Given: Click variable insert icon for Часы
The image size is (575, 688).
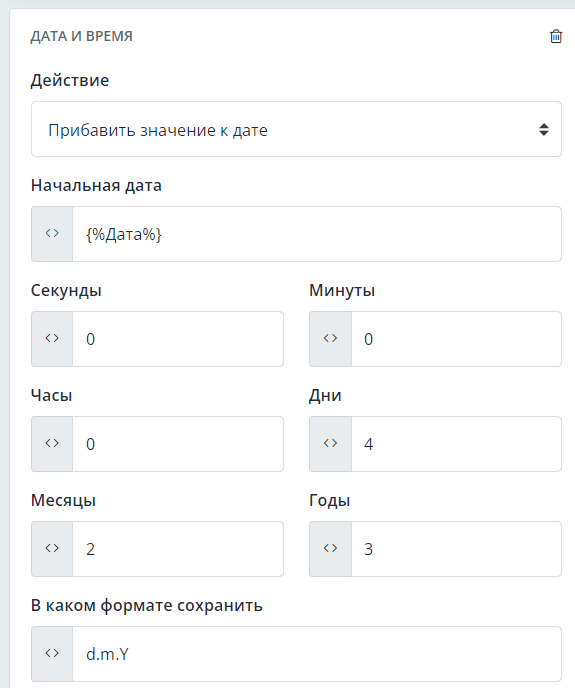Looking at the screenshot, I should pyautogui.click(x=52, y=444).
